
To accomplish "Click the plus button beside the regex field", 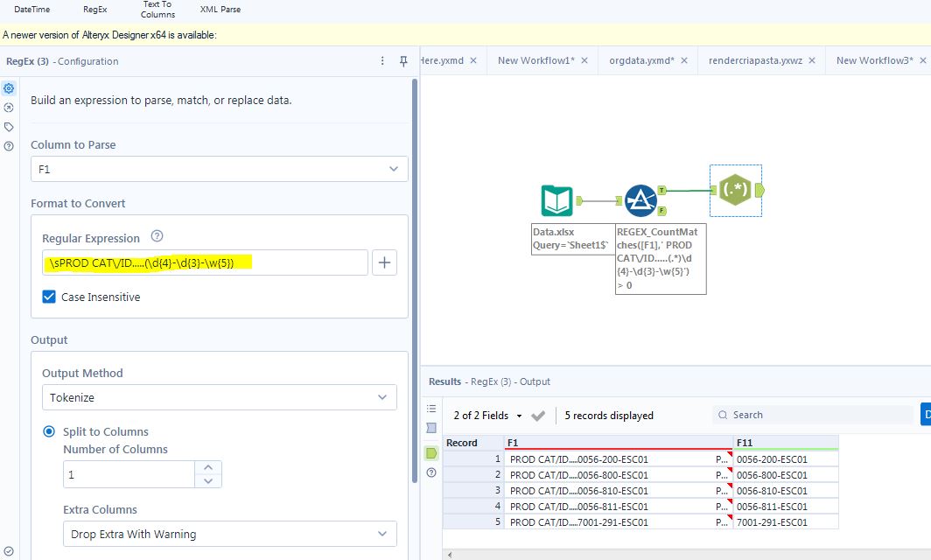I will pyautogui.click(x=384, y=262).
